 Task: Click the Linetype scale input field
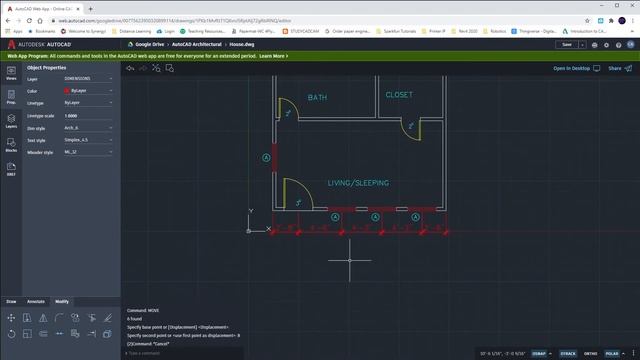tap(88, 116)
